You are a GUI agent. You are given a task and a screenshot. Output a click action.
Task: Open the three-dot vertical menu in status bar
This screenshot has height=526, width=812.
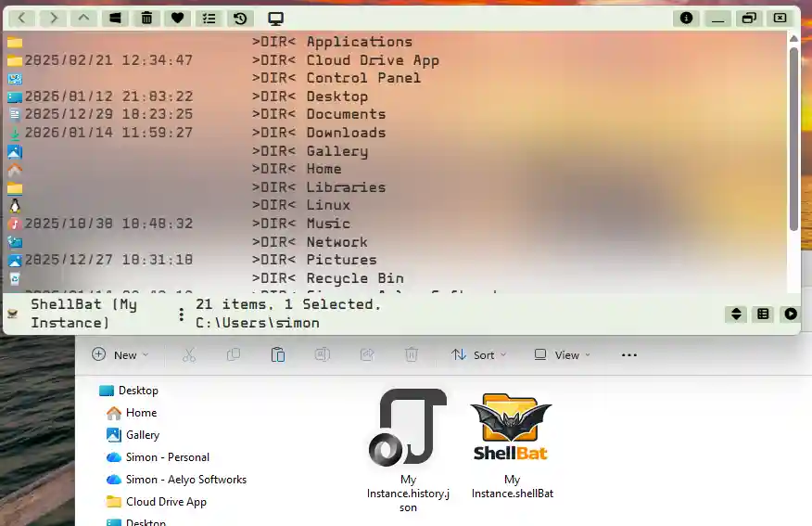(181, 314)
